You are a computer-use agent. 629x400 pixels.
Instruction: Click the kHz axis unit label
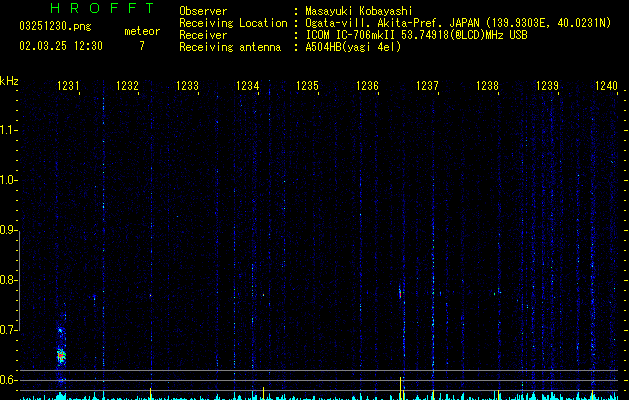[x=9, y=81]
